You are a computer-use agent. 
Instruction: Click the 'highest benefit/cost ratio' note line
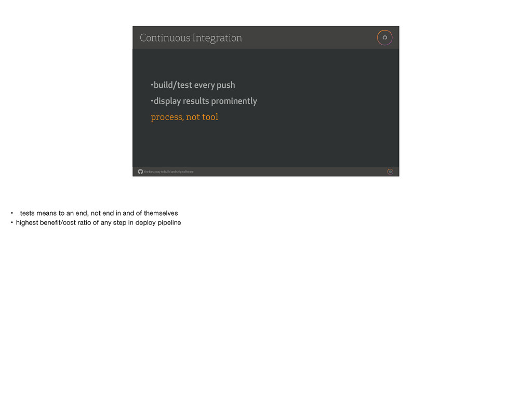98,222
